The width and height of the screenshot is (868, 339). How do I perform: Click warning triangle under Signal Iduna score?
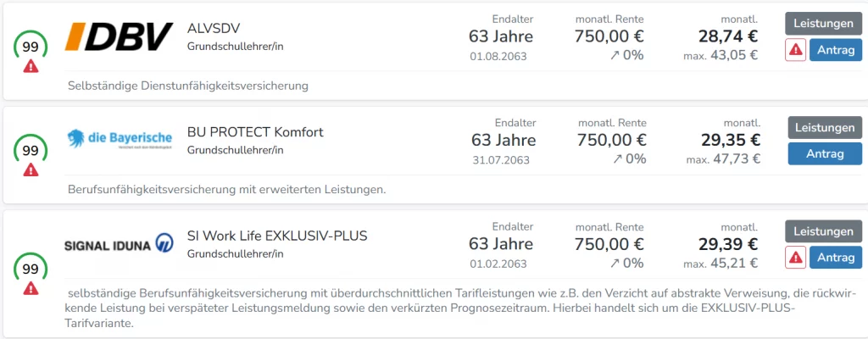coord(31,288)
